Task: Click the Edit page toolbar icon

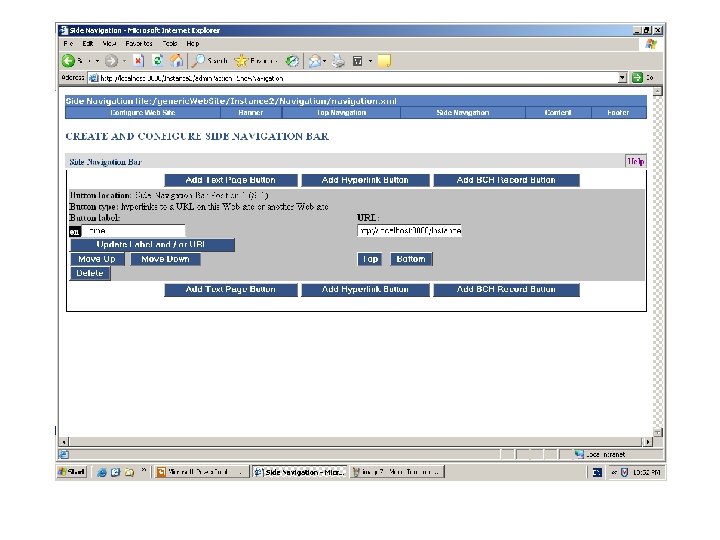Action: (357, 61)
